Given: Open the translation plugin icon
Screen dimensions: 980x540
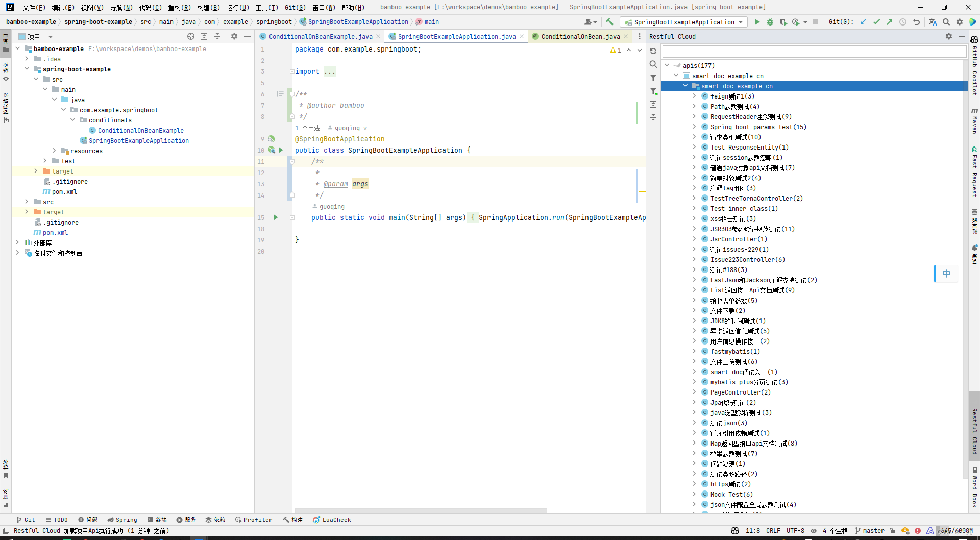Looking at the screenshot, I should coord(933,22).
